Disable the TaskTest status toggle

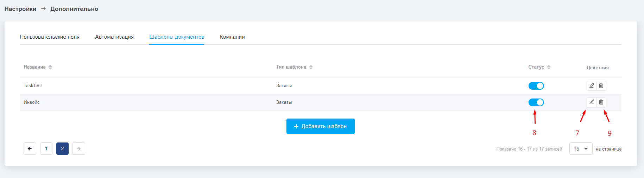tap(536, 86)
